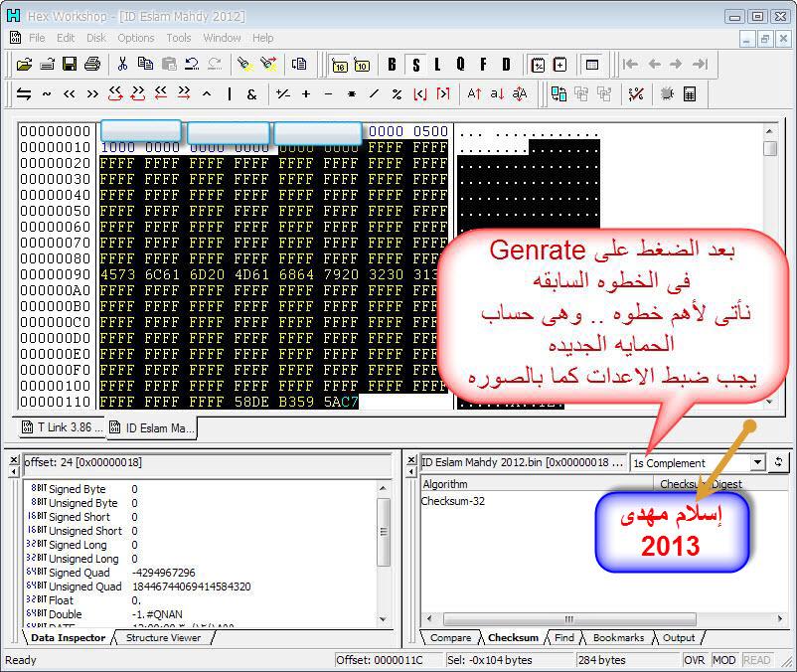Toggle Short (S) data type
This screenshot has width=797, height=672.
416,65
